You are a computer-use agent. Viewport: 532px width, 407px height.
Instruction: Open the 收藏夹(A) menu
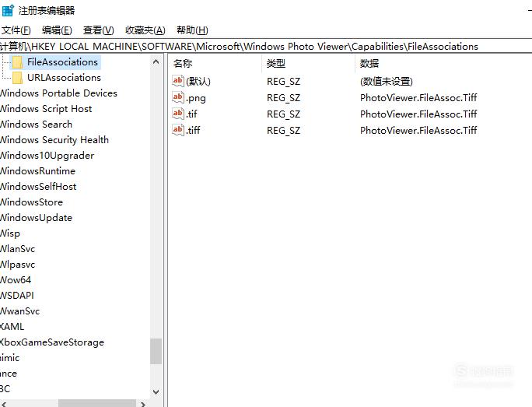[x=145, y=30]
